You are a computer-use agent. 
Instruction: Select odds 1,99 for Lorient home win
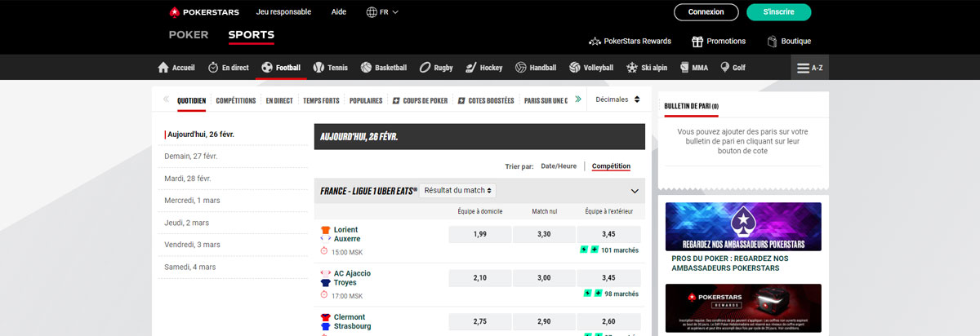(x=479, y=234)
